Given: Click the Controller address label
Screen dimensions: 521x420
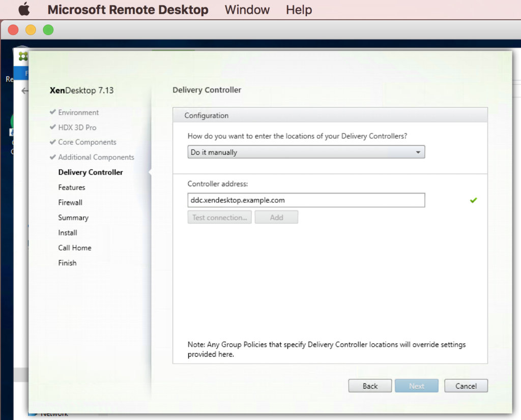Looking at the screenshot, I should [218, 184].
